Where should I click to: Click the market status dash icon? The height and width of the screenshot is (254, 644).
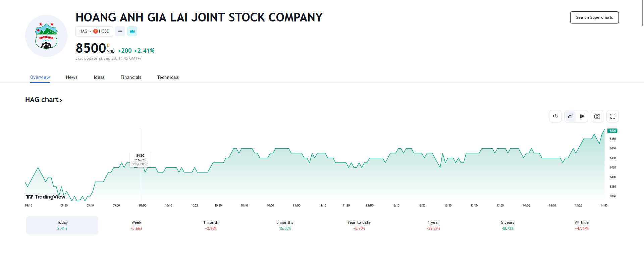point(120,31)
